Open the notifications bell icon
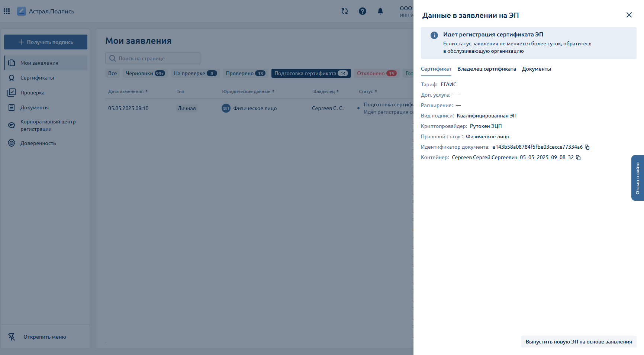The height and width of the screenshot is (355, 644). click(x=380, y=11)
